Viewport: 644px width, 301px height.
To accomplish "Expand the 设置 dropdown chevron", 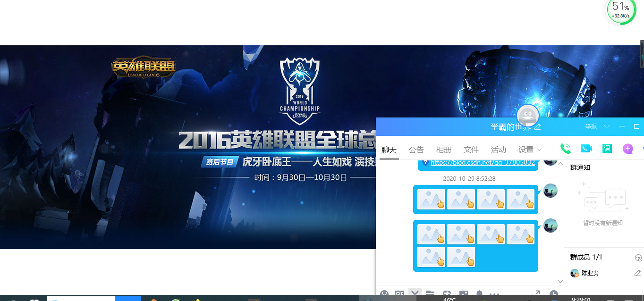I will 539,150.
